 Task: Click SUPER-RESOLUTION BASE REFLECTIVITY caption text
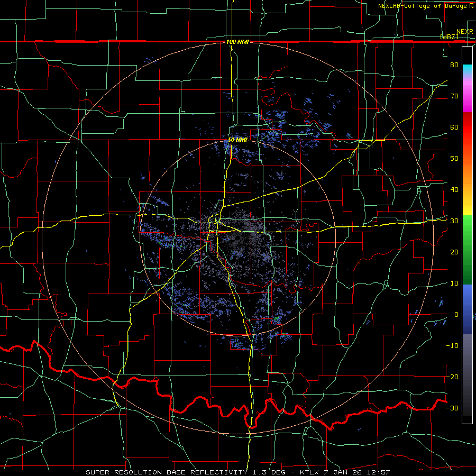(x=167, y=472)
